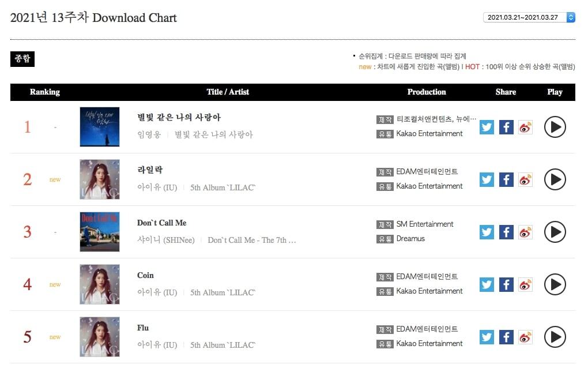The height and width of the screenshot is (368, 588).
Task: Open the 임영웅 artist link
Action: [148, 134]
